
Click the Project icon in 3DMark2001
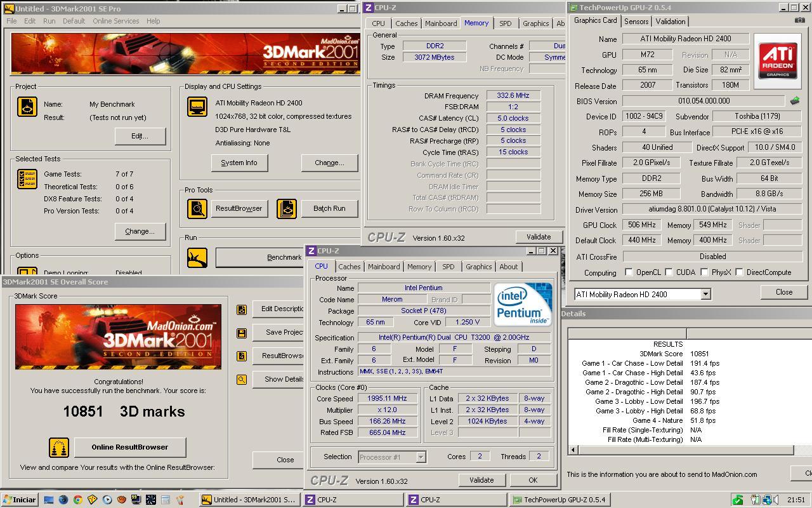click(x=27, y=107)
